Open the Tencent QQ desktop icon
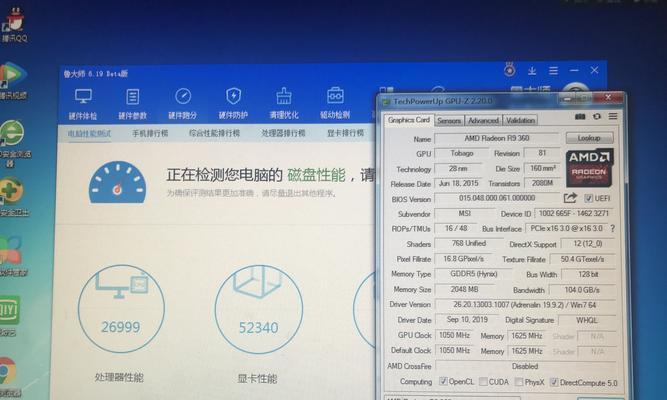The height and width of the screenshot is (400, 667). click(14, 23)
